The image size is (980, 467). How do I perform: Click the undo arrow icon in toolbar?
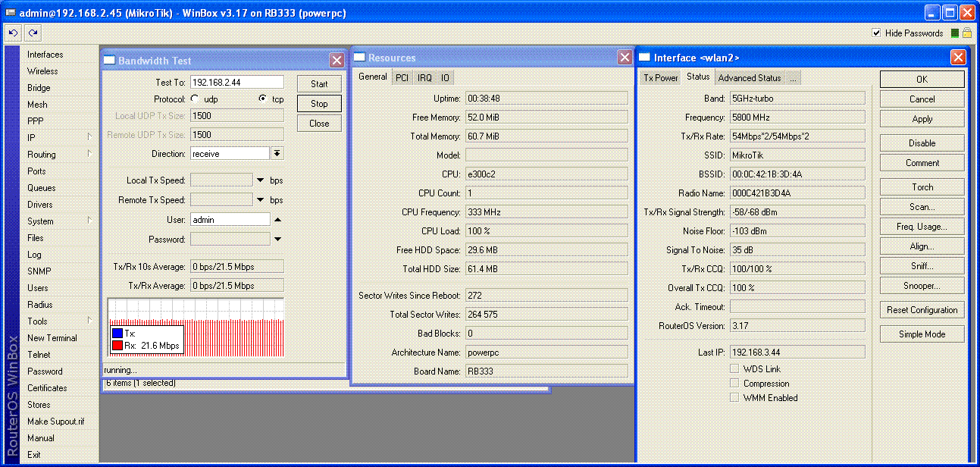coord(13,33)
